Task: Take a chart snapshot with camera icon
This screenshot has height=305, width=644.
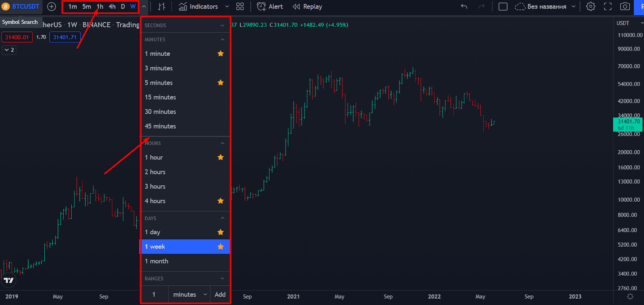Action: tap(625, 6)
